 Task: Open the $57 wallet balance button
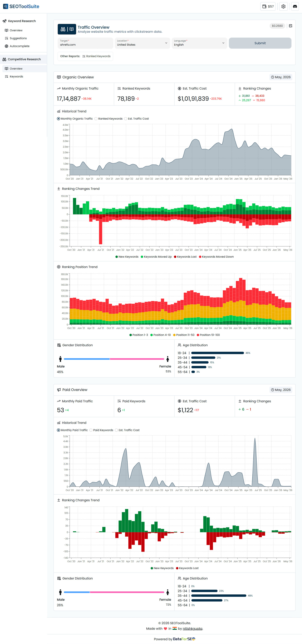point(268,6)
